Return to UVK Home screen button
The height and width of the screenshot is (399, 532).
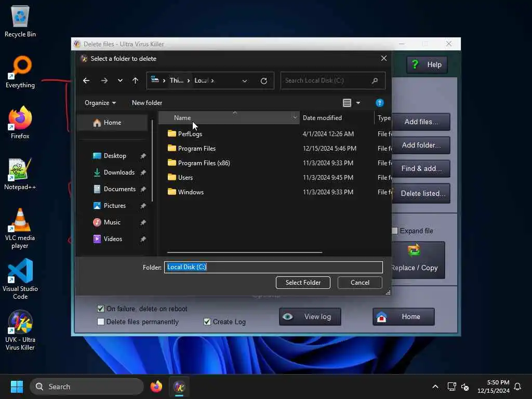coord(403,316)
